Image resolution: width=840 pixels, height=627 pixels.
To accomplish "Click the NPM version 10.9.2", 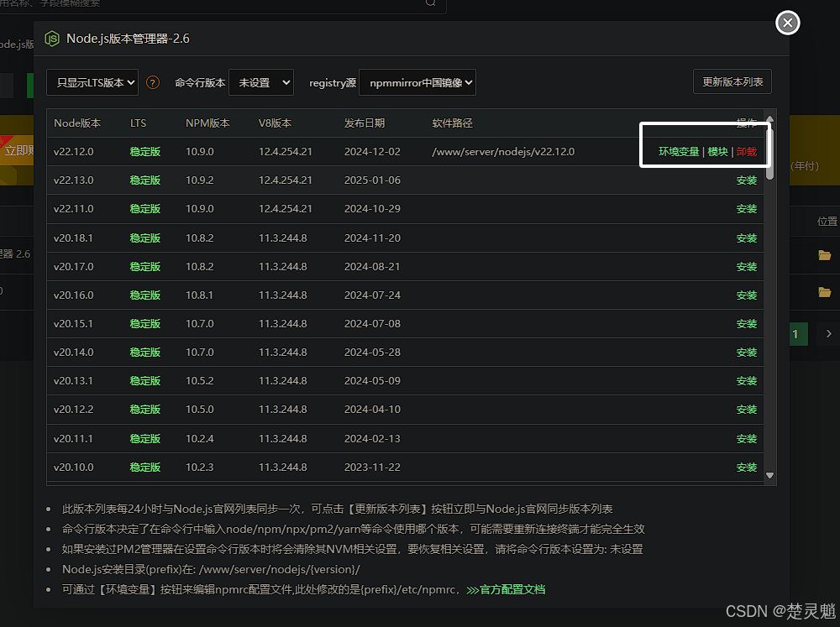I will click(199, 180).
